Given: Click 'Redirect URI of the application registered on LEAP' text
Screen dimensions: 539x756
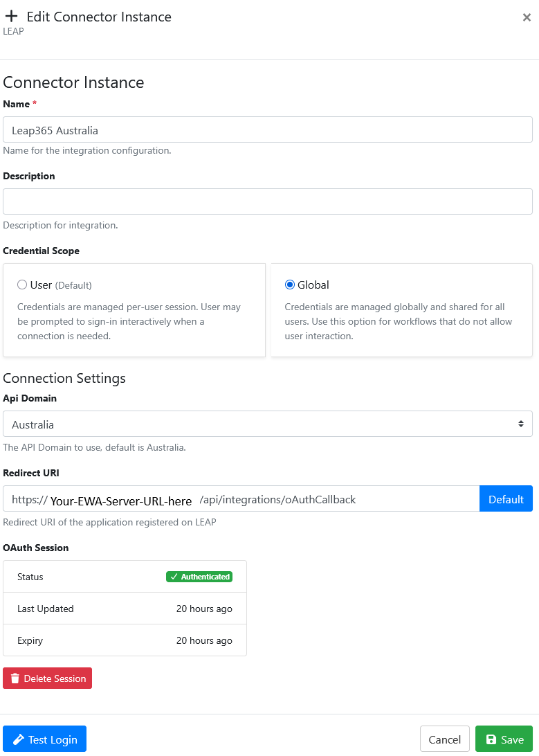Looking at the screenshot, I should (109, 522).
